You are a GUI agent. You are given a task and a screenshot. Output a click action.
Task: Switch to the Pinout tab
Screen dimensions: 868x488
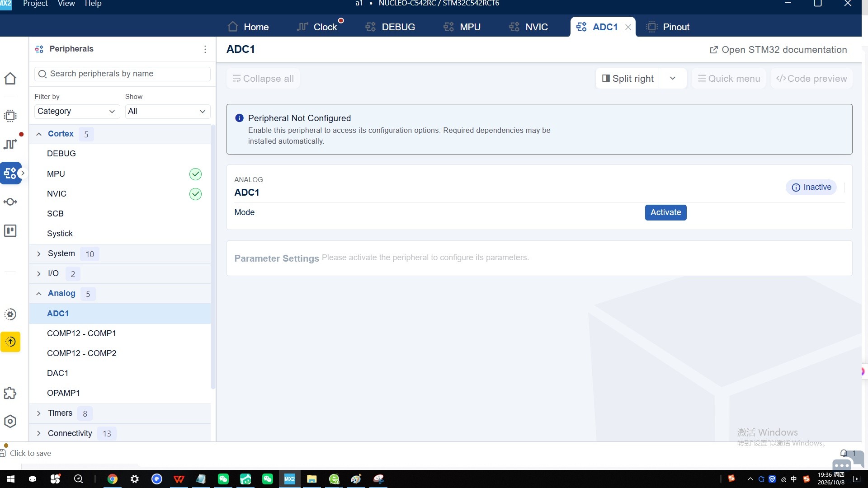667,27
